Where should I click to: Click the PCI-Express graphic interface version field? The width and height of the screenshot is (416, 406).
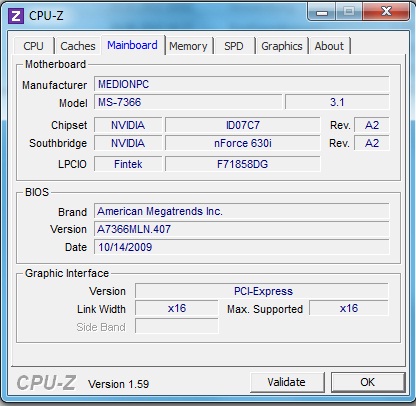coord(262,291)
